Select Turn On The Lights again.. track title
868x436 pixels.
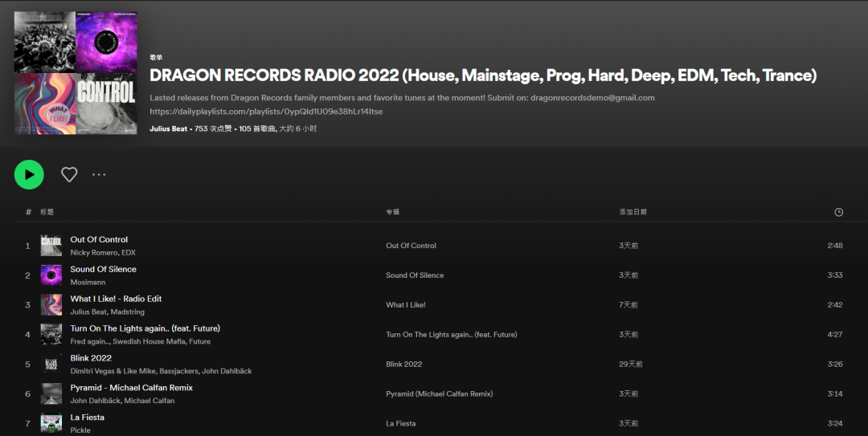[x=145, y=328]
